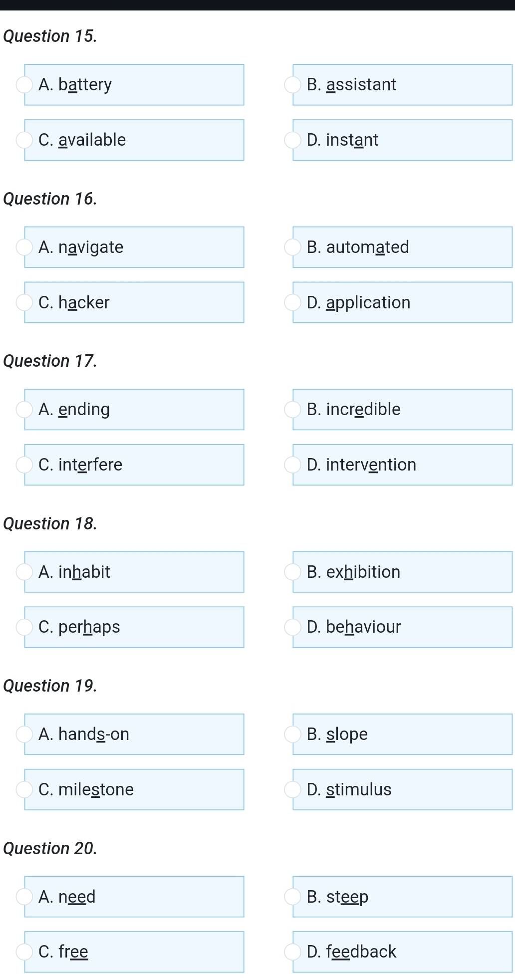
Task: Select the application radio button
Action: pyautogui.click(x=292, y=302)
